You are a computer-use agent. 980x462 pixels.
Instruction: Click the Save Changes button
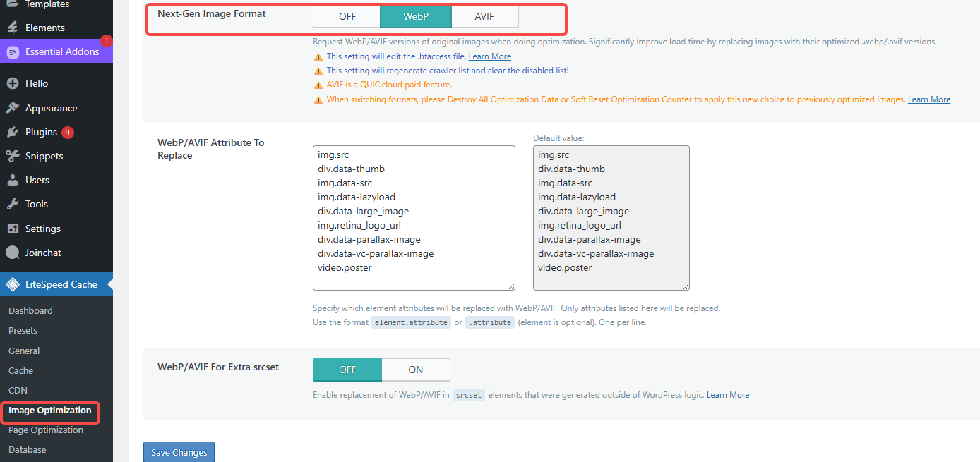179,451
